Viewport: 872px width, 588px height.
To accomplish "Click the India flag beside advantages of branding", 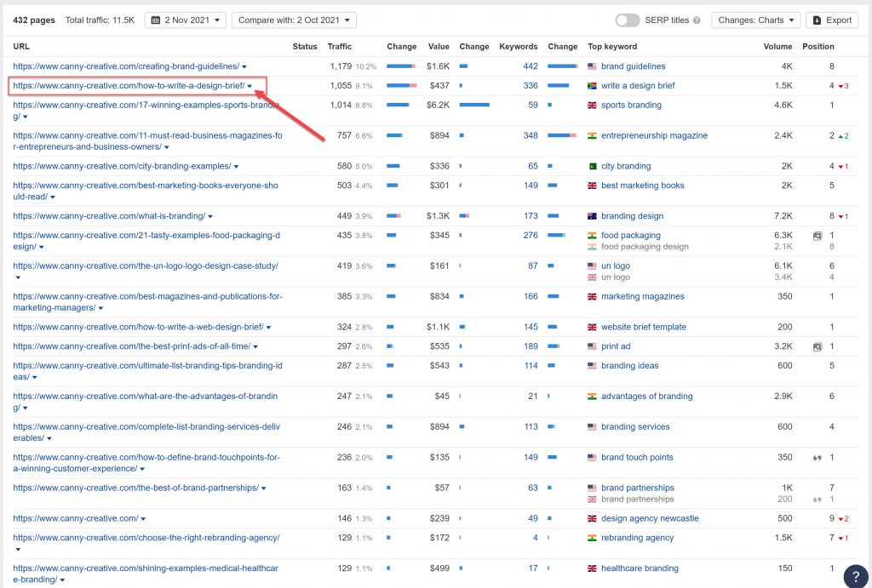I will point(593,397).
